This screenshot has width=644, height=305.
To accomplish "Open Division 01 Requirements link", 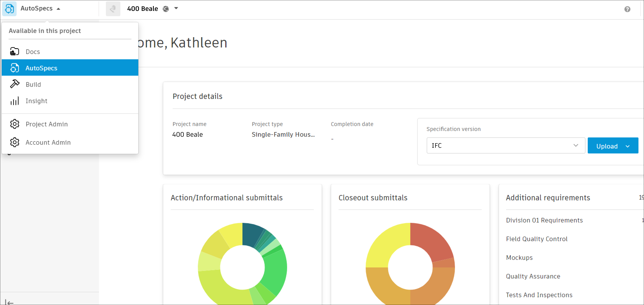I will coord(544,220).
